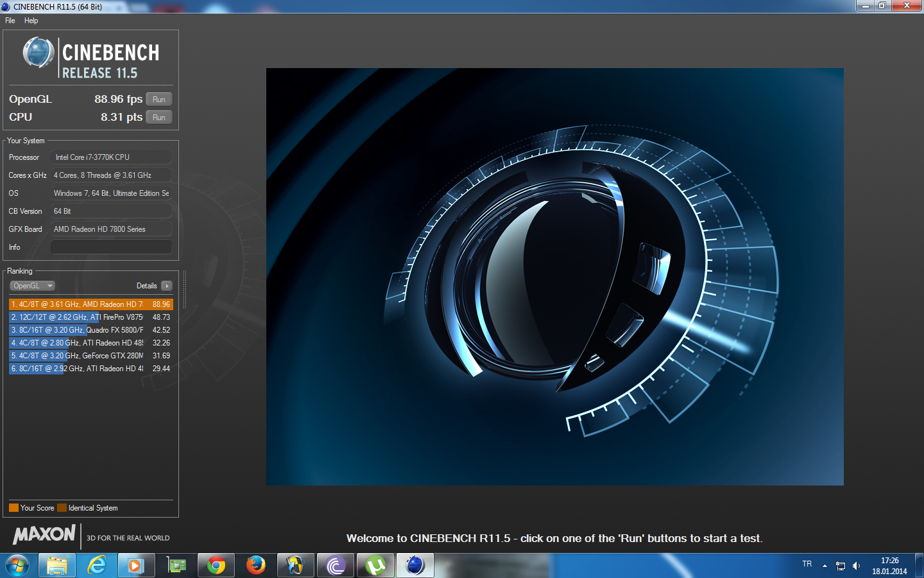
Task: Open the green monitor taskbar app icon
Action: tap(176, 566)
